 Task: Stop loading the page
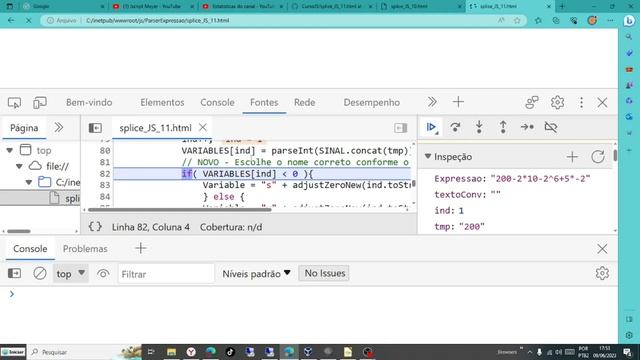tap(29, 20)
